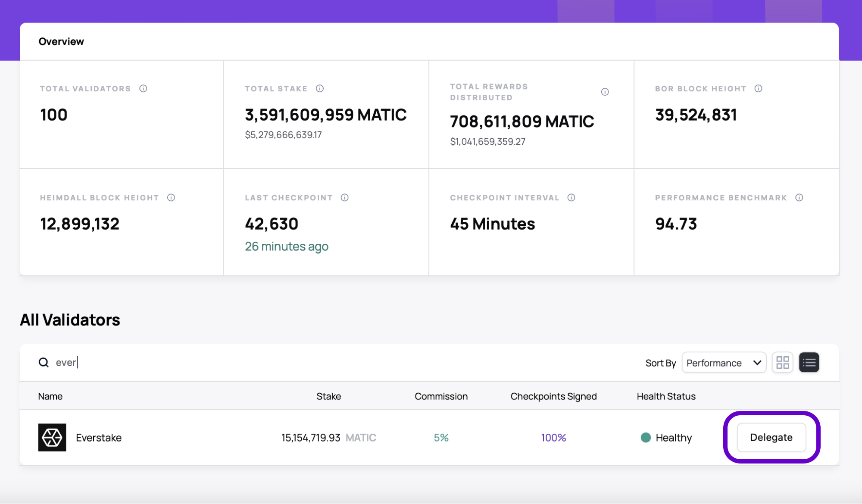
Task: Switch to grid view layout
Action: (x=783, y=363)
